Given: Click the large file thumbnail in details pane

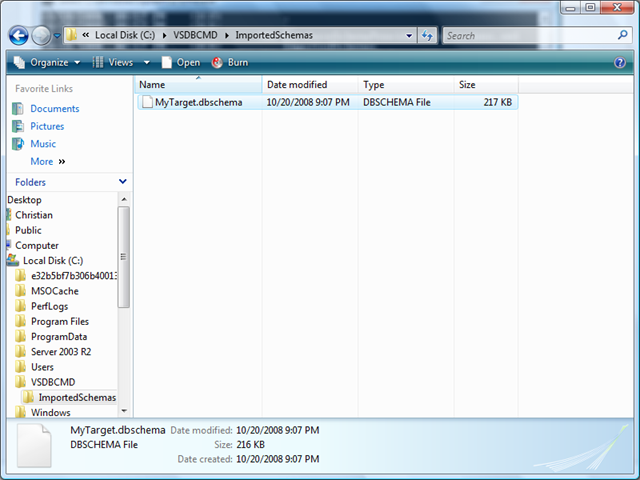Looking at the screenshot, I should [34, 446].
